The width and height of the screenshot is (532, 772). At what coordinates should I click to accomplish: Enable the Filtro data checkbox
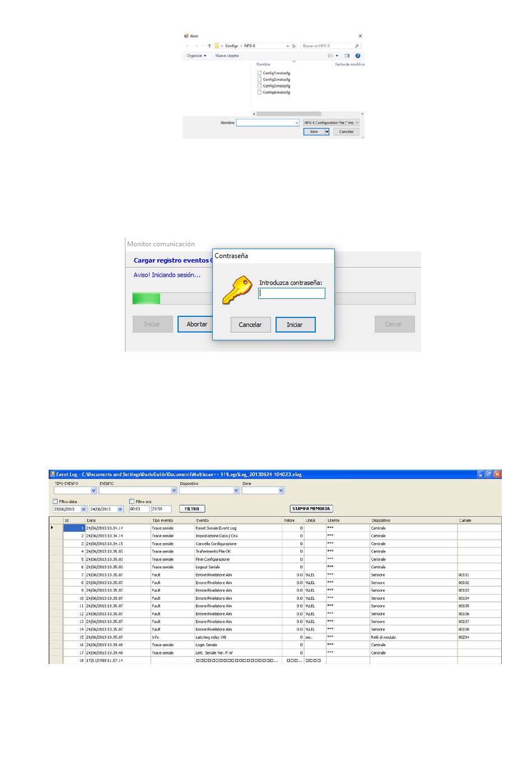[55, 502]
